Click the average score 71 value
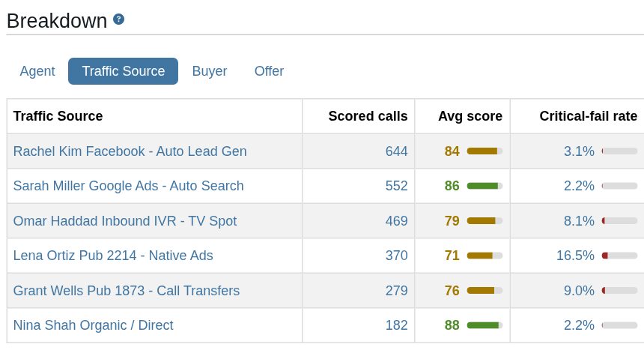 point(452,256)
